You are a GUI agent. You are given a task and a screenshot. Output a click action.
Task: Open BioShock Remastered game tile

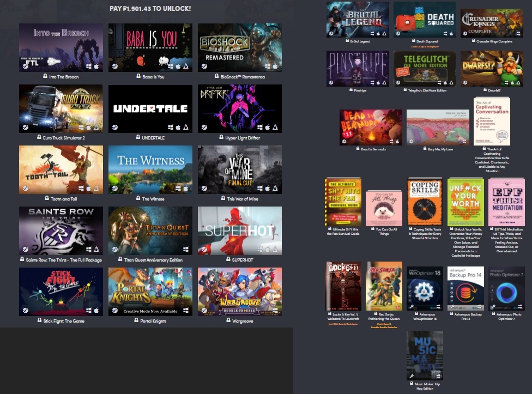point(239,47)
